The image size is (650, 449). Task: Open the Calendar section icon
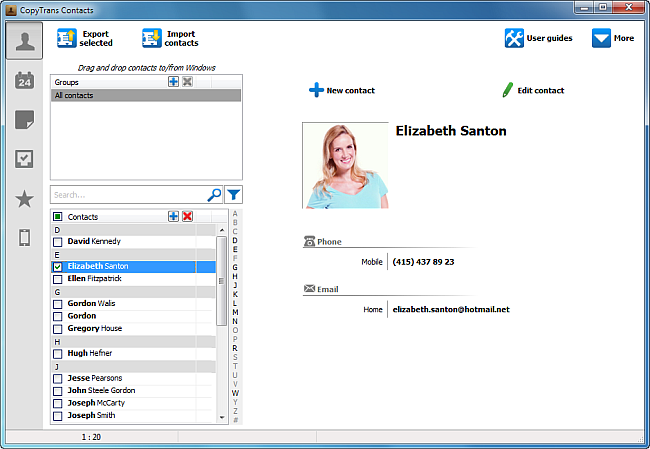[x=24, y=80]
